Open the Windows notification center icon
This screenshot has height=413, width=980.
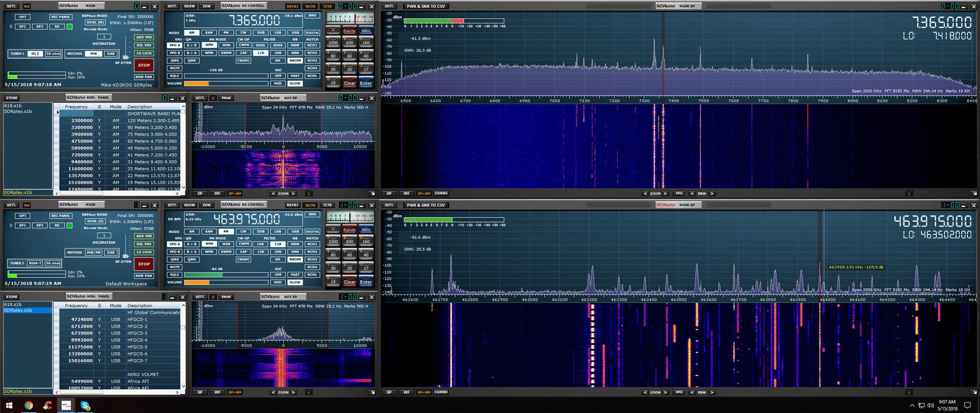pyautogui.click(x=967, y=406)
